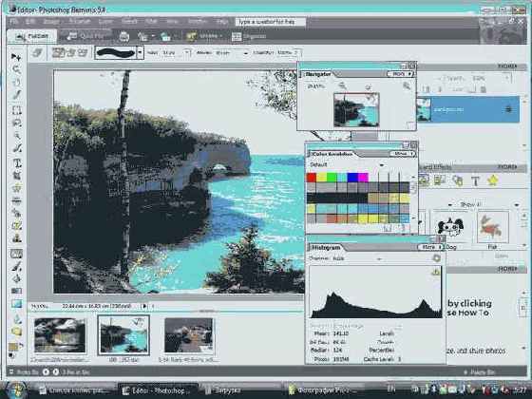The image size is (532, 399).
Task: Click the trash icon in Color Swatches panel
Action: click(404, 229)
